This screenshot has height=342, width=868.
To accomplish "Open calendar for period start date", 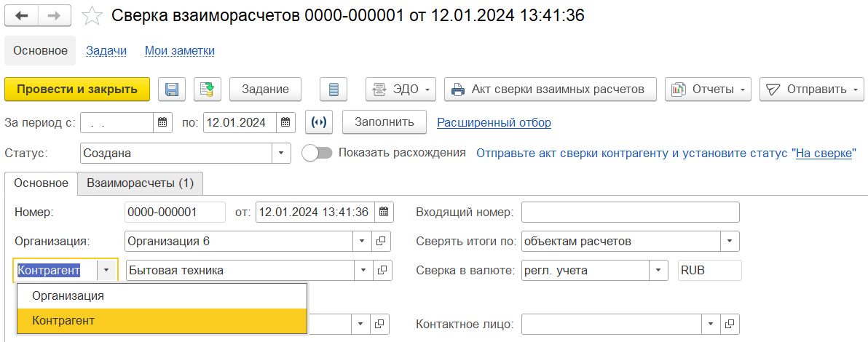I will click(x=162, y=122).
